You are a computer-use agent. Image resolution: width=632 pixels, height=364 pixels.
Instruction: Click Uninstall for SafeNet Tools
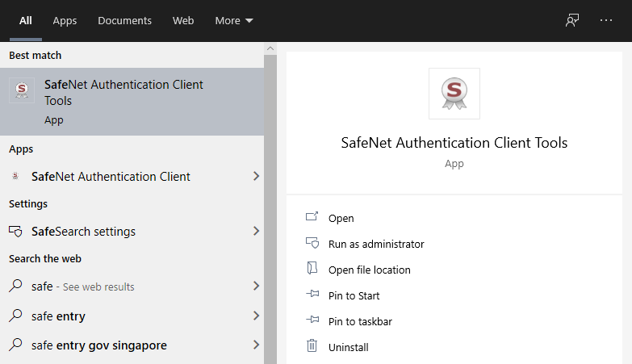(348, 347)
